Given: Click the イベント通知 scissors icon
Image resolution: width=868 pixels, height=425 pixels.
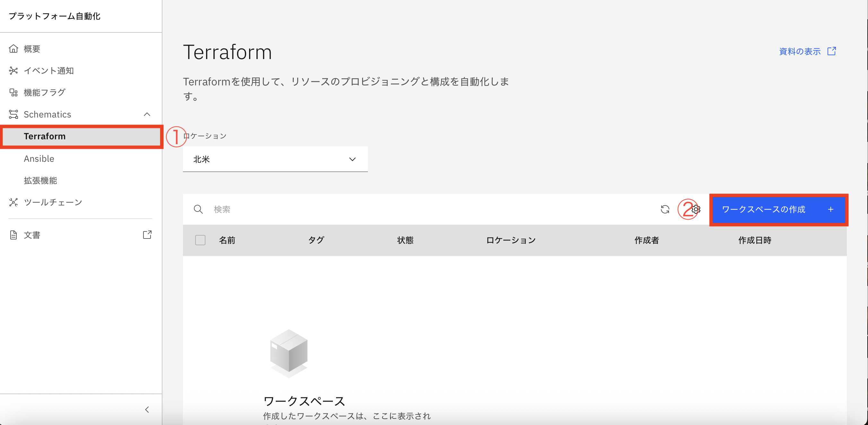Looking at the screenshot, I should [13, 70].
